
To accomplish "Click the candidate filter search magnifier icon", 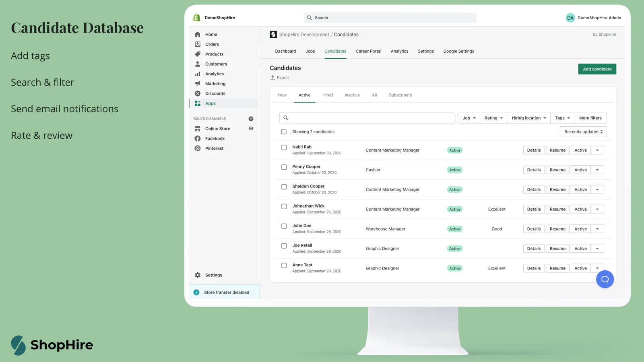I will [x=286, y=118].
